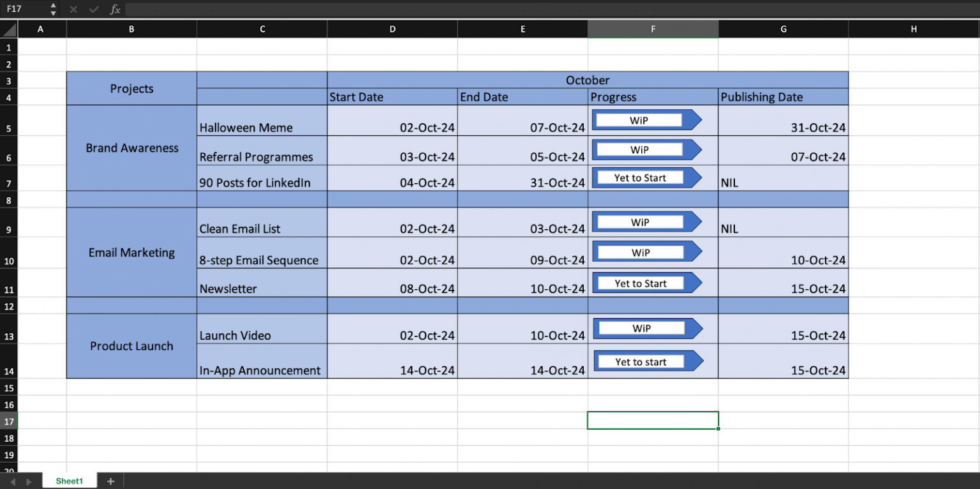Select column H header
The image size is (980, 489).
914,29
